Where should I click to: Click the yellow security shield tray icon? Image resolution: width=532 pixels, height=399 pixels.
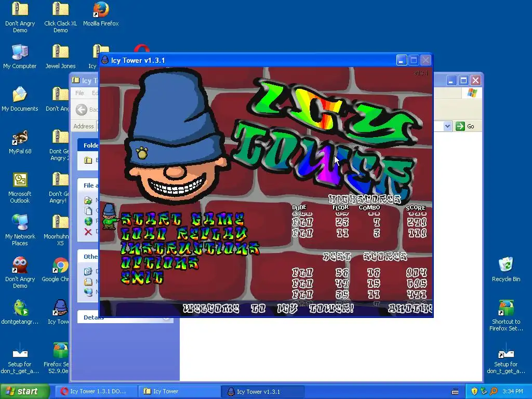[474, 391]
